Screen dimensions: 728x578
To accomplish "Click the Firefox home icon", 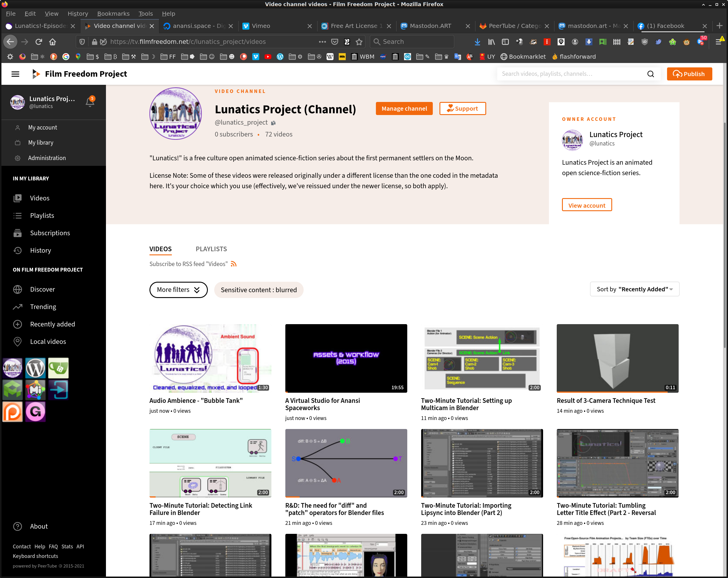I will [x=52, y=42].
